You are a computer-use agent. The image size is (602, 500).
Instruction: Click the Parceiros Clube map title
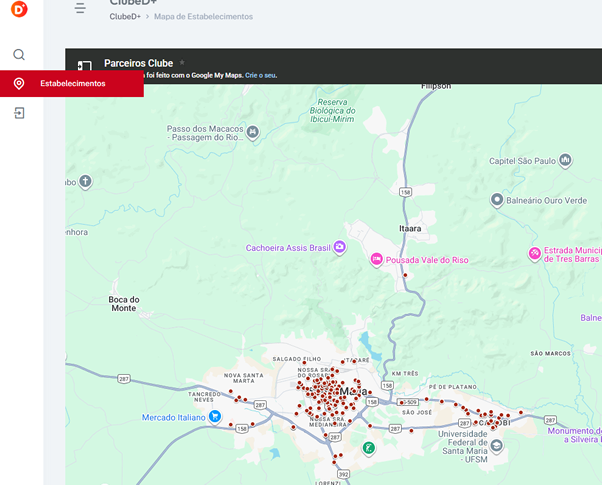138,63
